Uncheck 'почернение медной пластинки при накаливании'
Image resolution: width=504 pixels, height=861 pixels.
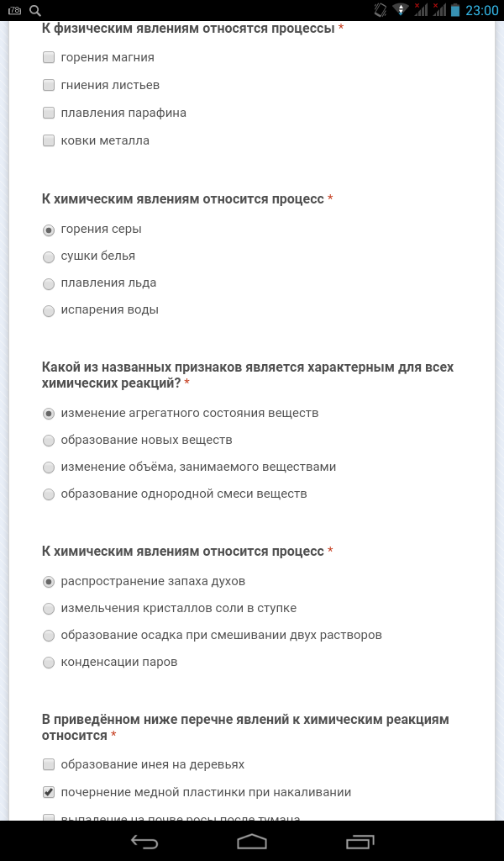click(49, 792)
